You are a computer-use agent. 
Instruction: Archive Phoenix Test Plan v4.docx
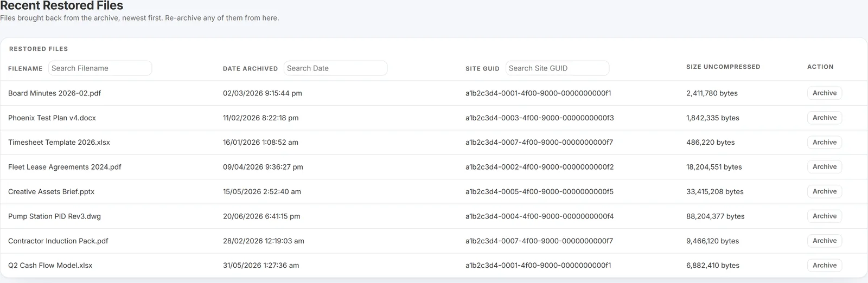[825, 118]
